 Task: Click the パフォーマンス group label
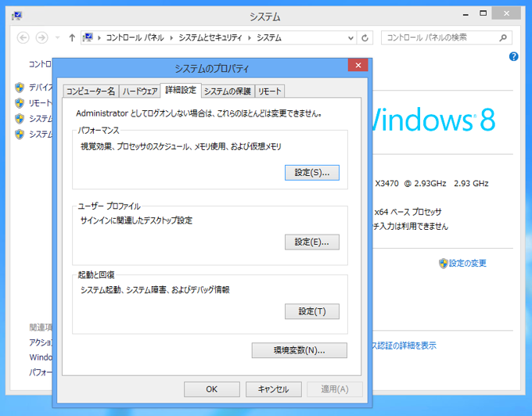pos(99,131)
